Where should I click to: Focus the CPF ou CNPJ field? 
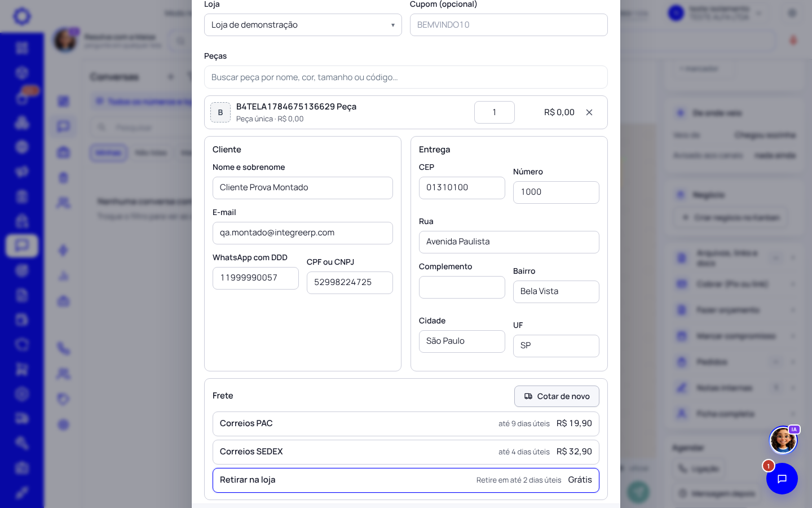pyautogui.click(x=350, y=283)
